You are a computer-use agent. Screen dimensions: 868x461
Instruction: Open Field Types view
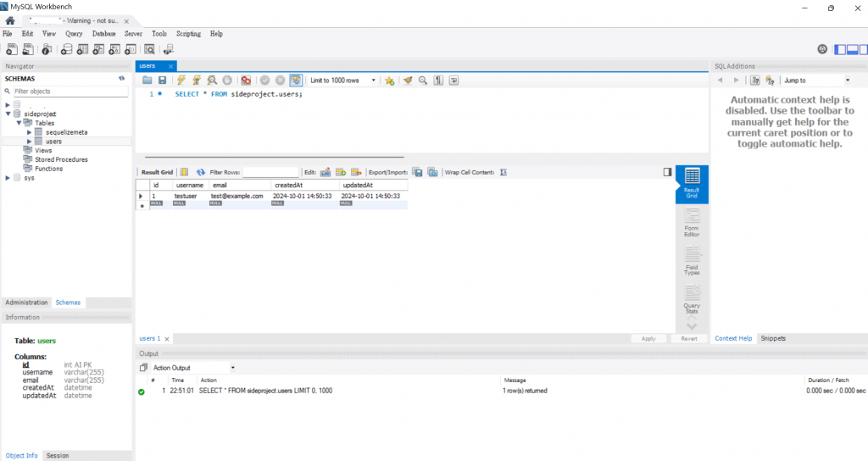coord(692,261)
